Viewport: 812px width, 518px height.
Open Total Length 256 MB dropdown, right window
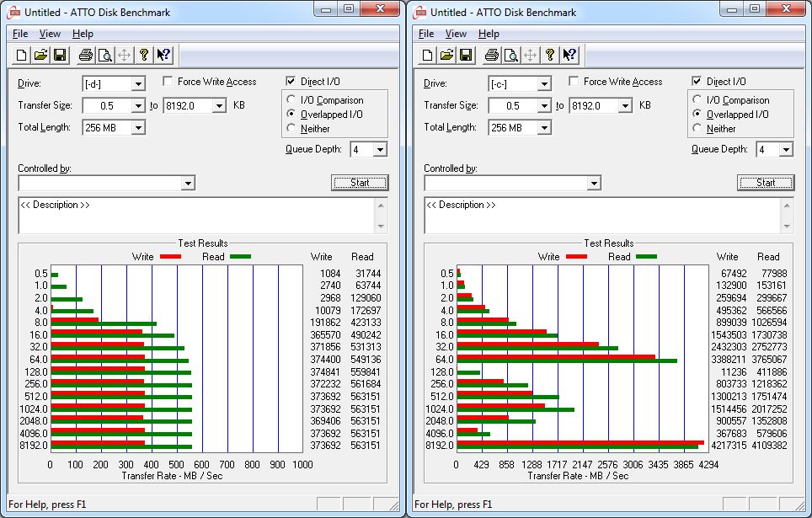click(x=544, y=127)
